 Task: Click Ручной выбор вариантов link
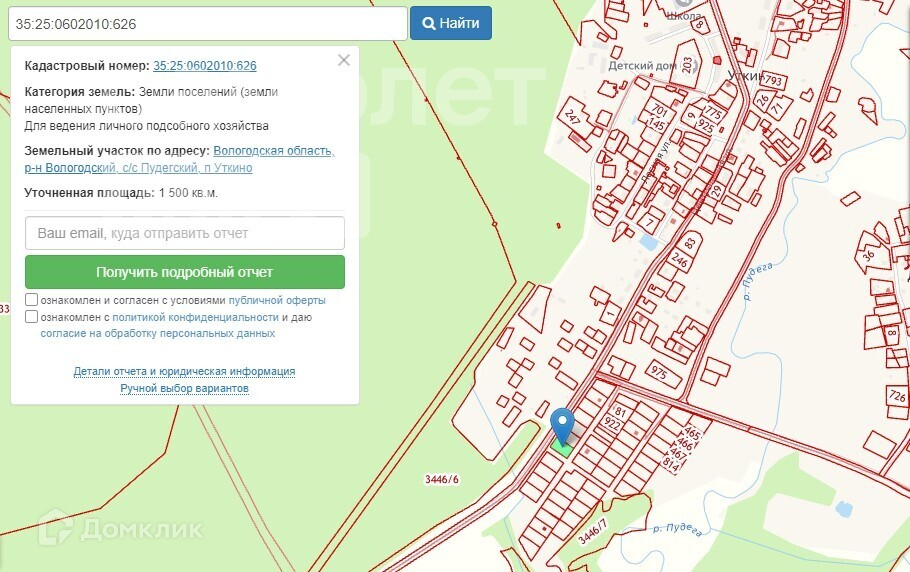tap(184, 388)
